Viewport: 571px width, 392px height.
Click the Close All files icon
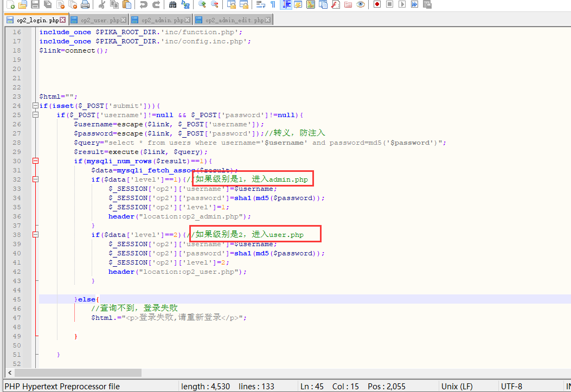pyautogui.click(x=73, y=4)
